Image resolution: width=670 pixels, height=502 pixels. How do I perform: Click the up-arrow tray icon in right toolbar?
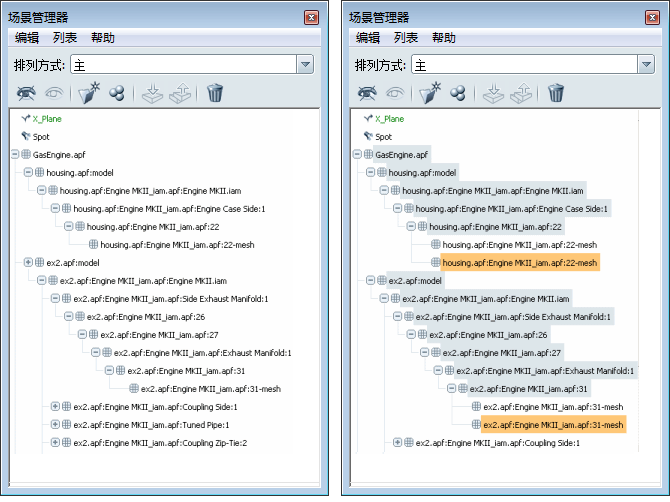(x=521, y=93)
